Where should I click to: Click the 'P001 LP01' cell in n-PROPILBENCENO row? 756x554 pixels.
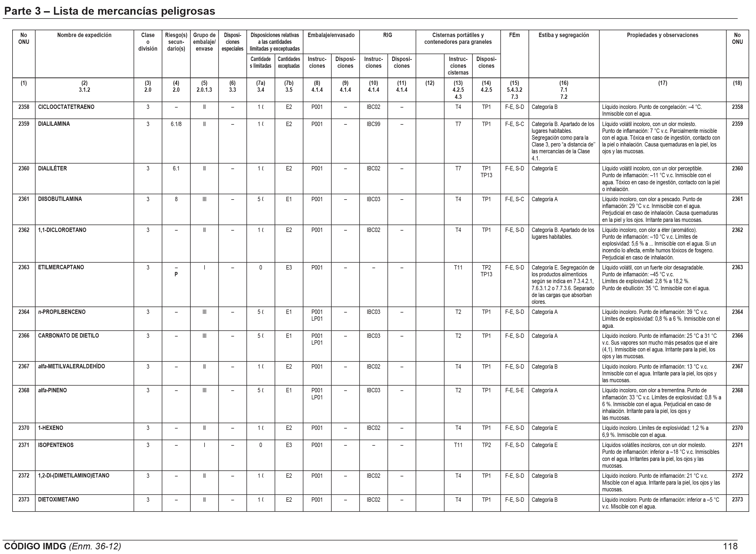(x=317, y=315)
